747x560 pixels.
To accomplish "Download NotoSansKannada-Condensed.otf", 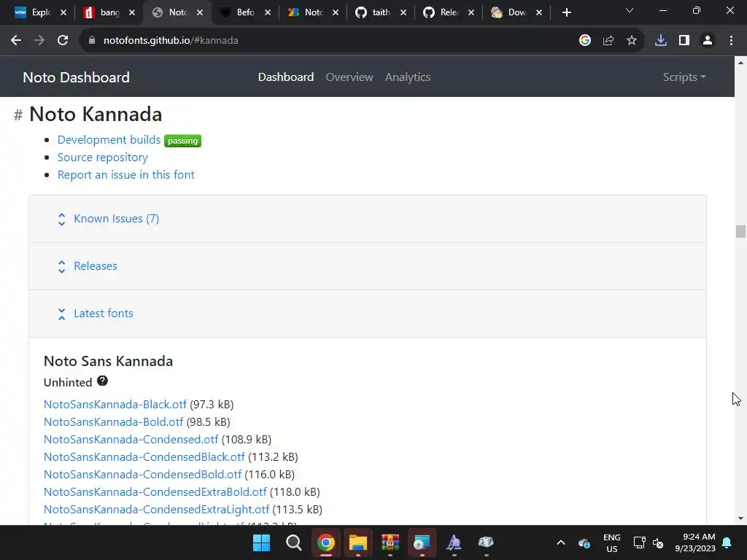I will (x=131, y=439).
